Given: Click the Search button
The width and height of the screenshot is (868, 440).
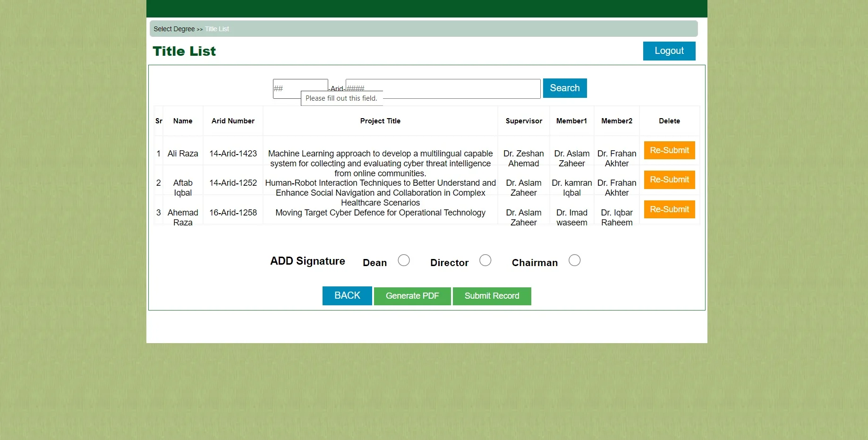Looking at the screenshot, I should pyautogui.click(x=564, y=88).
